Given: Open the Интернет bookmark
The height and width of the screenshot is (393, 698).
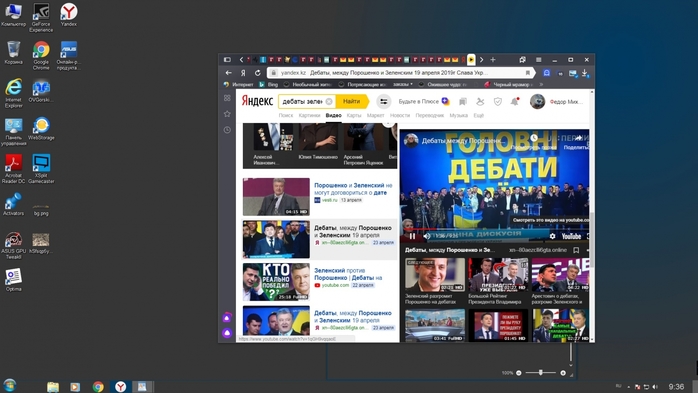Looking at the screenshot, I should coord(239,84).
